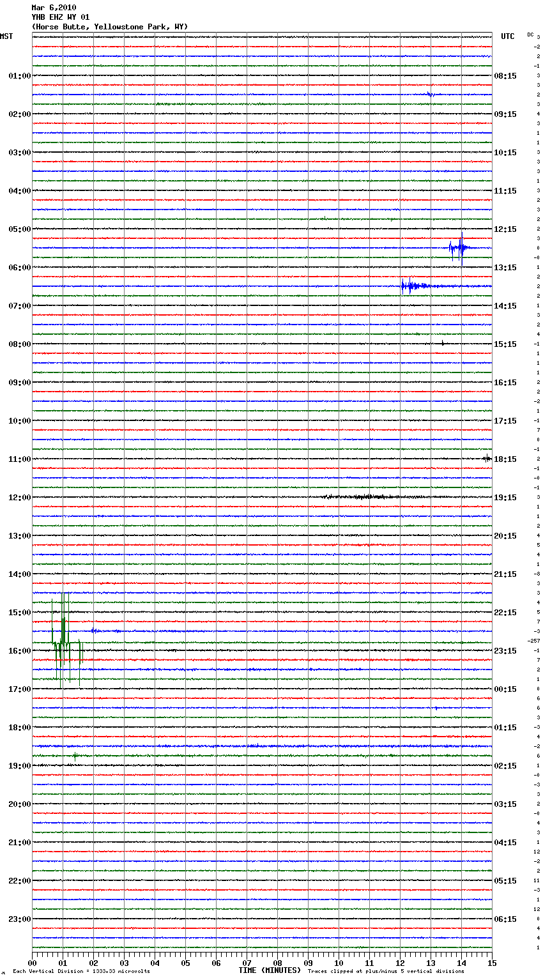Select the MST time zone column header
543x980 pixels.
point(6,36)
